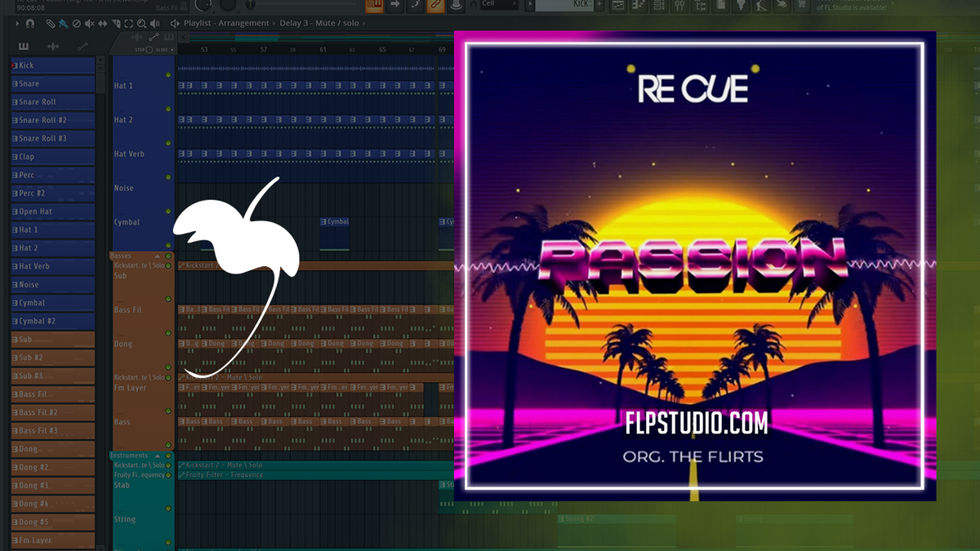Select the Slip editing tool icon

click(102, 23)
